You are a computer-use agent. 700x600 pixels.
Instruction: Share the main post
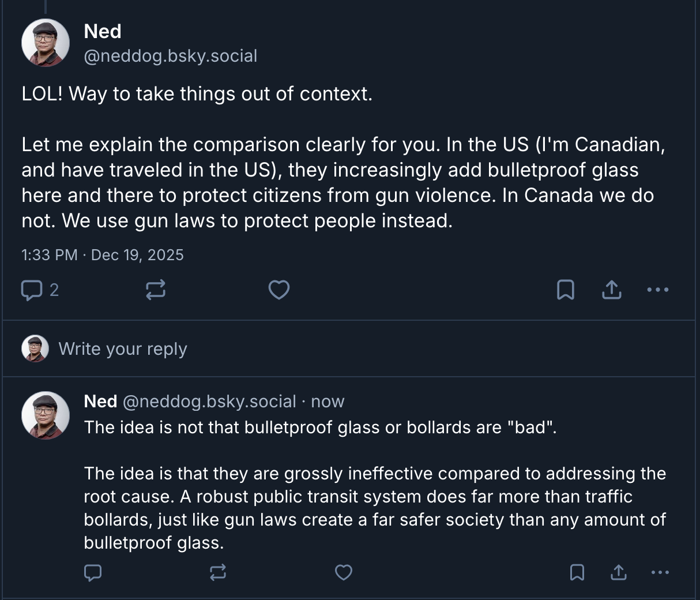tap(612, 290)
